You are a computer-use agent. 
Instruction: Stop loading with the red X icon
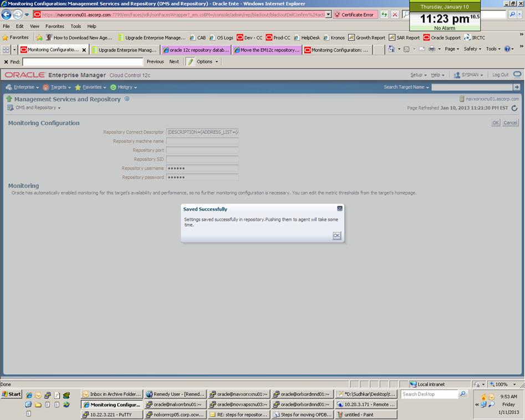coord(395,14)
